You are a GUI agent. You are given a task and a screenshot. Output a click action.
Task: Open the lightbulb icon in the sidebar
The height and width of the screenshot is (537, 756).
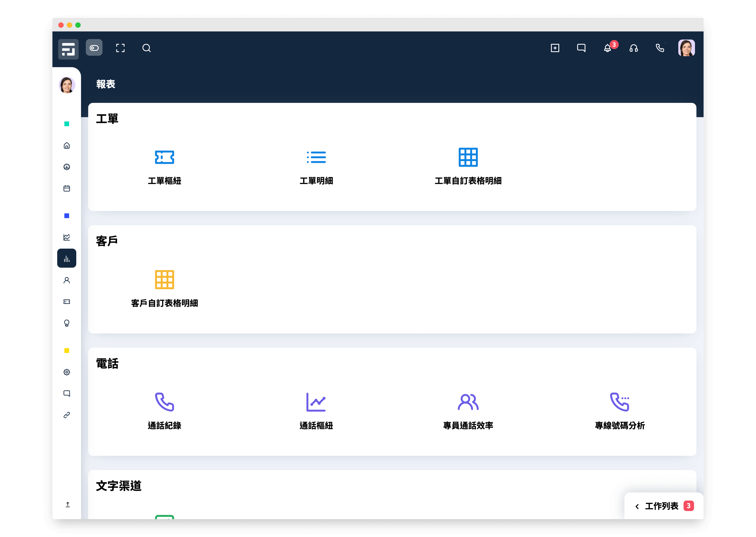67,323
